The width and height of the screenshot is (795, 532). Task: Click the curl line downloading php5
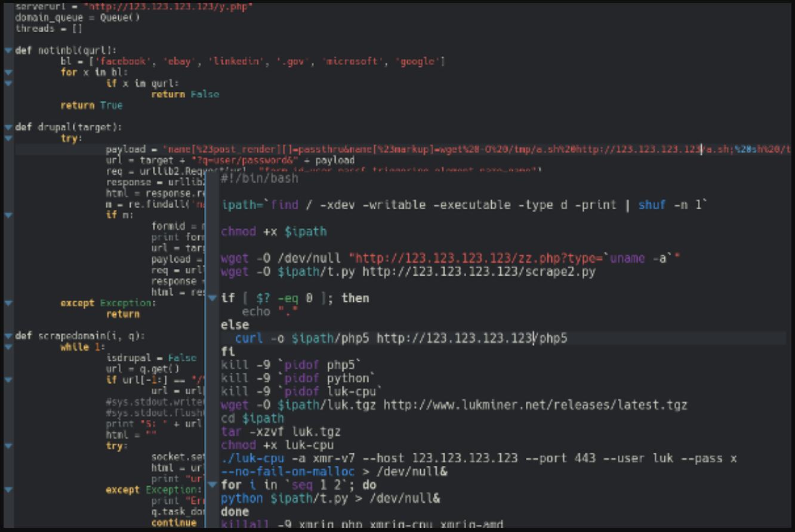(401, 338)
